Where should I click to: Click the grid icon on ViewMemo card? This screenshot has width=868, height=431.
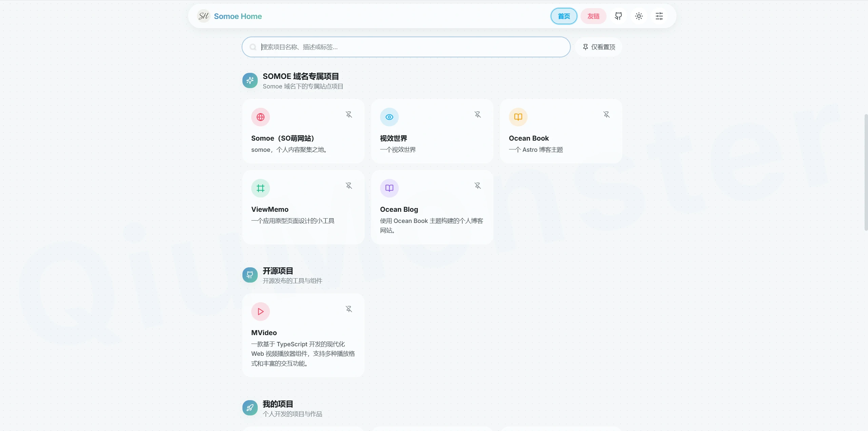point(260,188)
